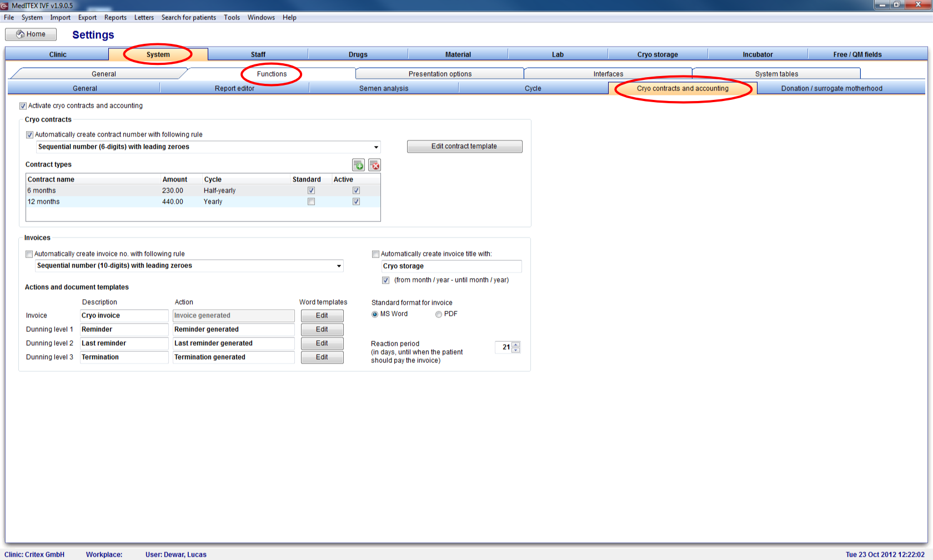Edit the Word template for Invoice
This screenshot has width=933, height=560.
[322, 316]
